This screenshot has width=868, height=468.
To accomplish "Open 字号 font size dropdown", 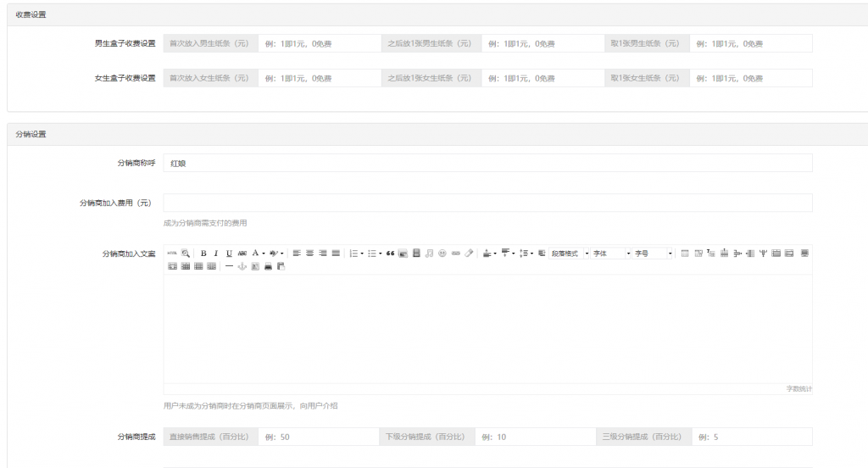I will [x=653, y=253].
